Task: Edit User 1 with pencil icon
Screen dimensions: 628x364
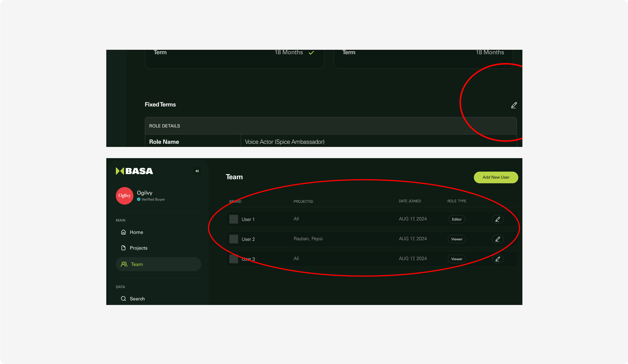Action: (x=498, y=219)
